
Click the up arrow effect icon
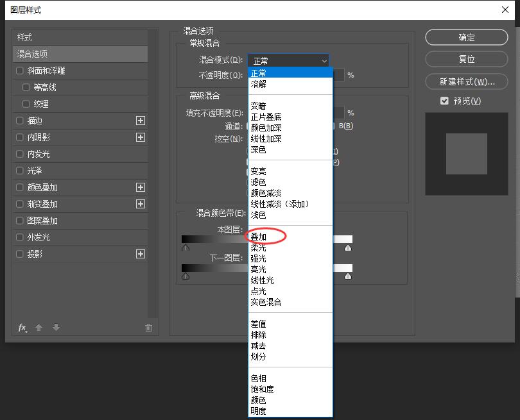click(x=39, y=328)
